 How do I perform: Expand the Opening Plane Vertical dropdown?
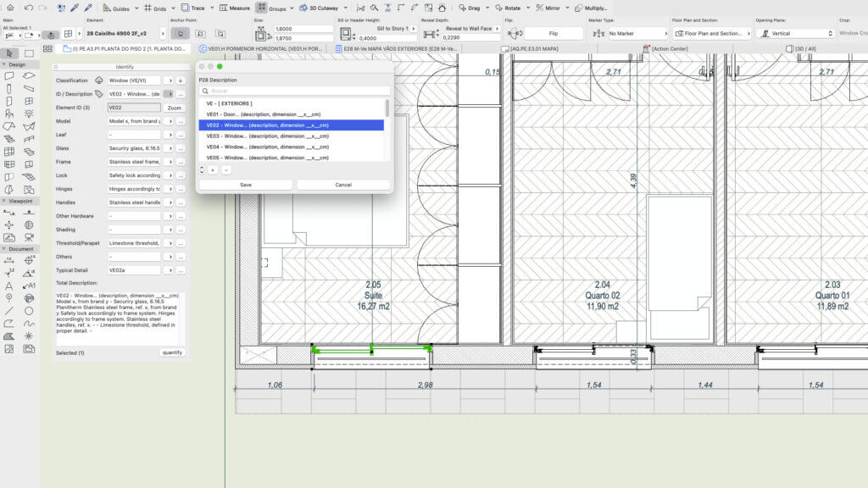(x=796, y=33)
